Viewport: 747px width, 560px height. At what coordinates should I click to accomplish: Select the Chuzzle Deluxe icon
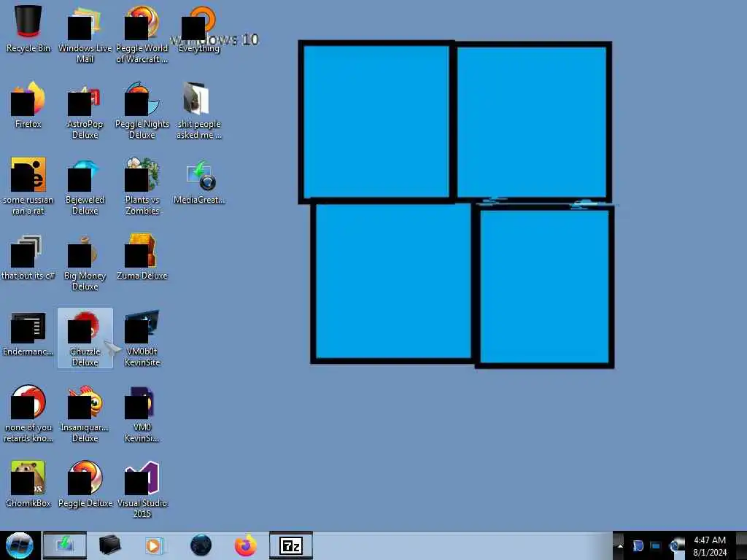(x=85, y=338)
